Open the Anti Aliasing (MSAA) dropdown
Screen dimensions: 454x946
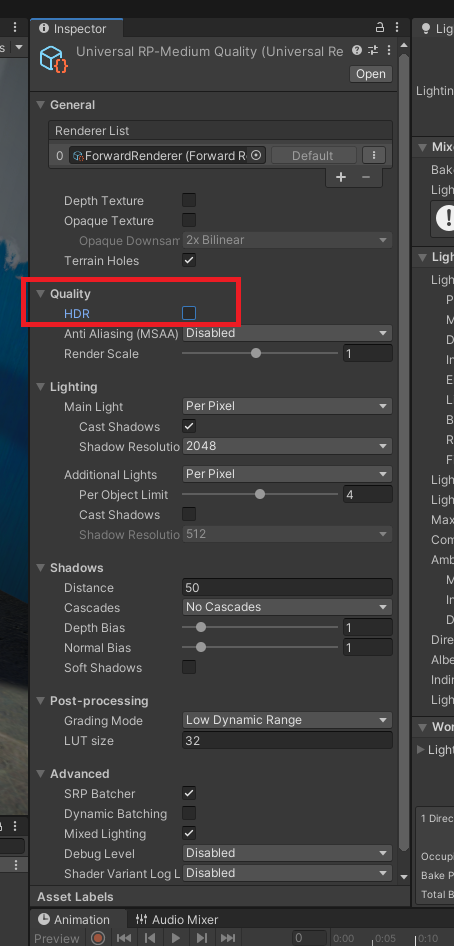287,333
